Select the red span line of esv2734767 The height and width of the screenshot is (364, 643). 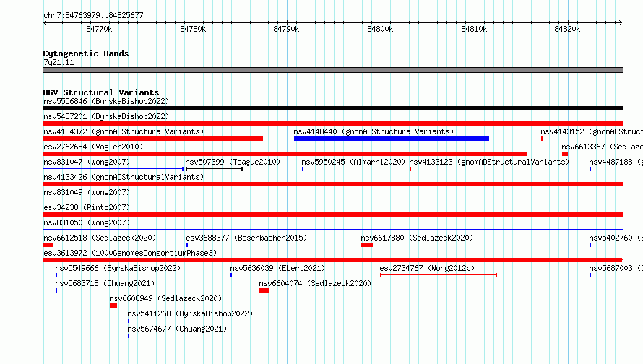[439, 275]
